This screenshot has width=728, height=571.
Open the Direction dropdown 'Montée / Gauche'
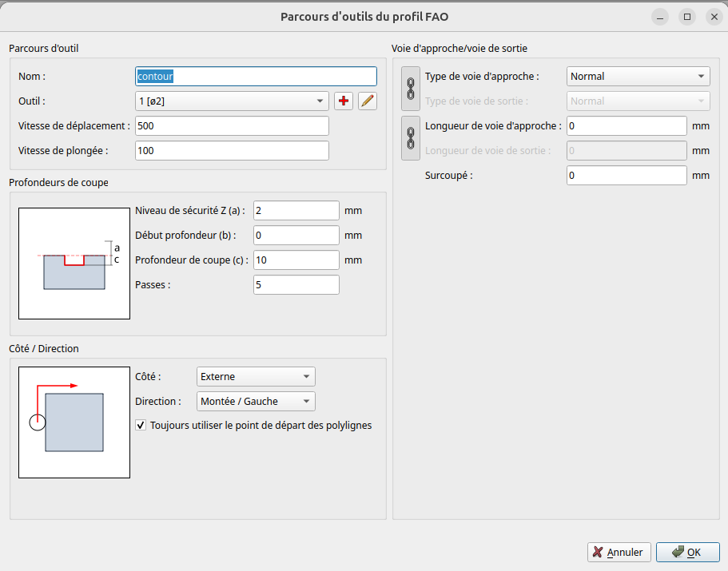(256, 402)
